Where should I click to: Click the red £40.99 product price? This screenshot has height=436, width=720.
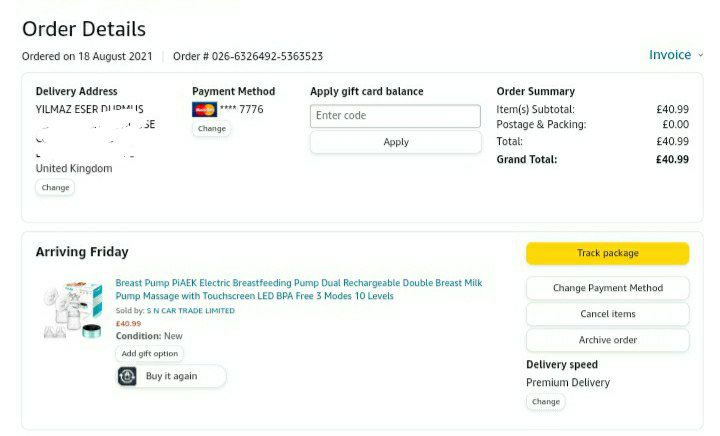[x=128, y=323]
